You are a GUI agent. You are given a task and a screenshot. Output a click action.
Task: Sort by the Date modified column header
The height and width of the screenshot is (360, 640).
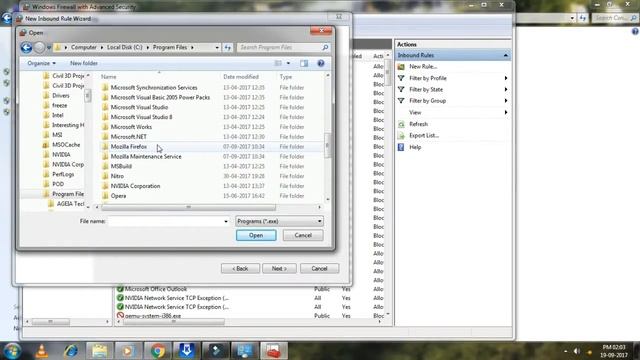[x=249, y=77]
